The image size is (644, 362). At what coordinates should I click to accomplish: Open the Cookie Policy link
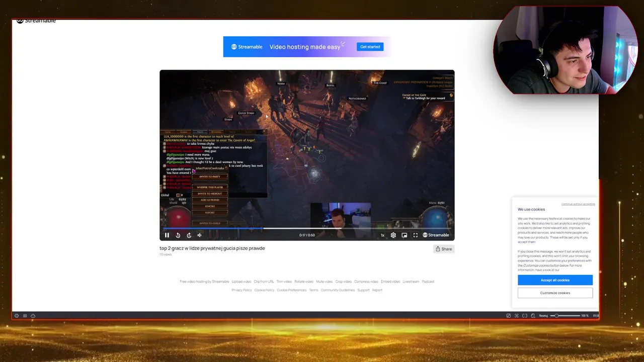(264, 290)
